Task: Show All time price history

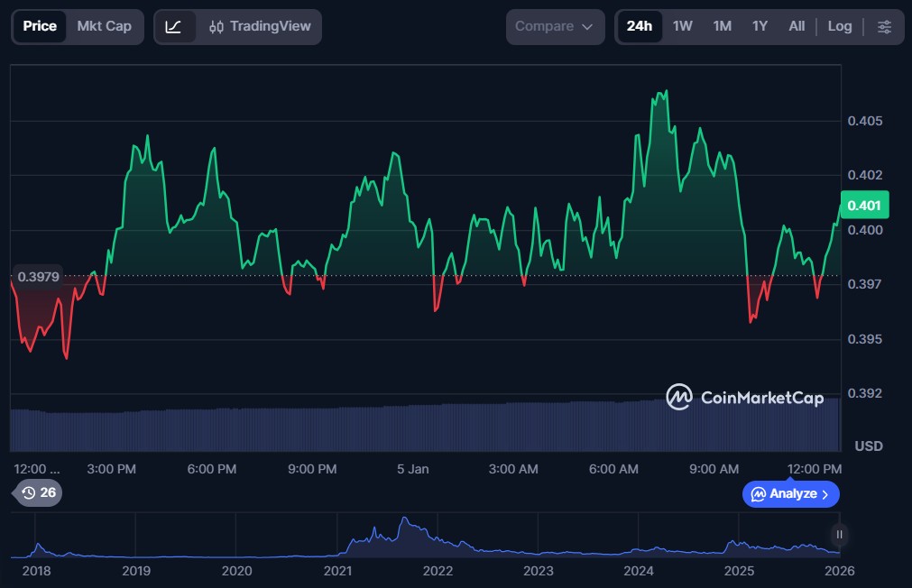Action: 797,26
